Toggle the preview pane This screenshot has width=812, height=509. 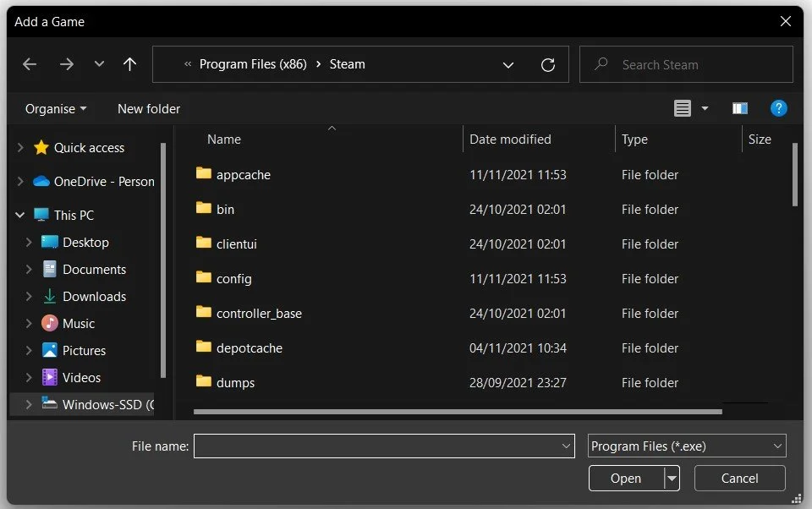(x=739, y=108)
